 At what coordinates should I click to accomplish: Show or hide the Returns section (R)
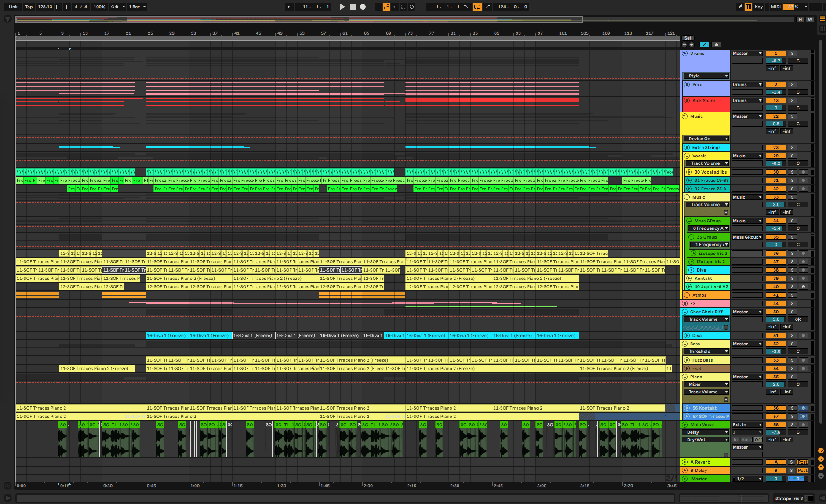tap(821, 459)
